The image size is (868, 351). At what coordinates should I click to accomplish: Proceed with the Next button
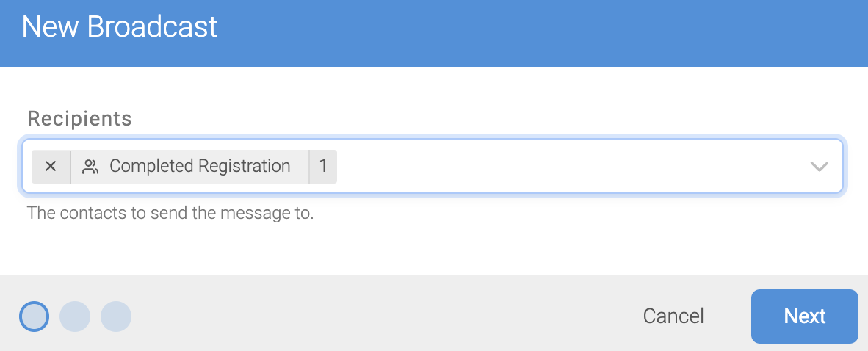(x=804, y=316)
